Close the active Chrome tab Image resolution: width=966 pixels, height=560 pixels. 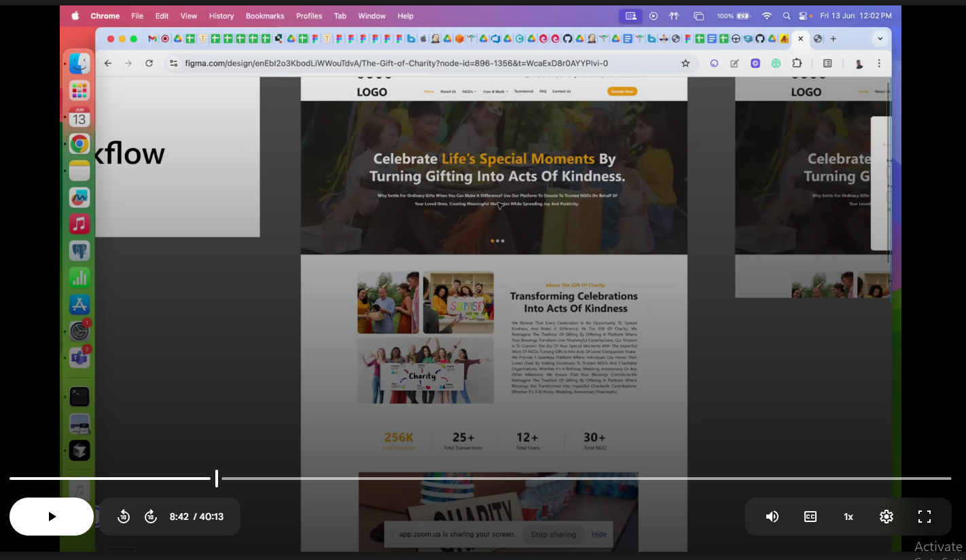coord(800,39)
